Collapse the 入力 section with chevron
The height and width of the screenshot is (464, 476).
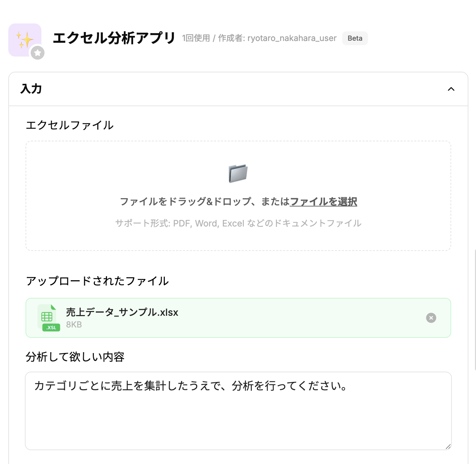click(x=451, y=89)
